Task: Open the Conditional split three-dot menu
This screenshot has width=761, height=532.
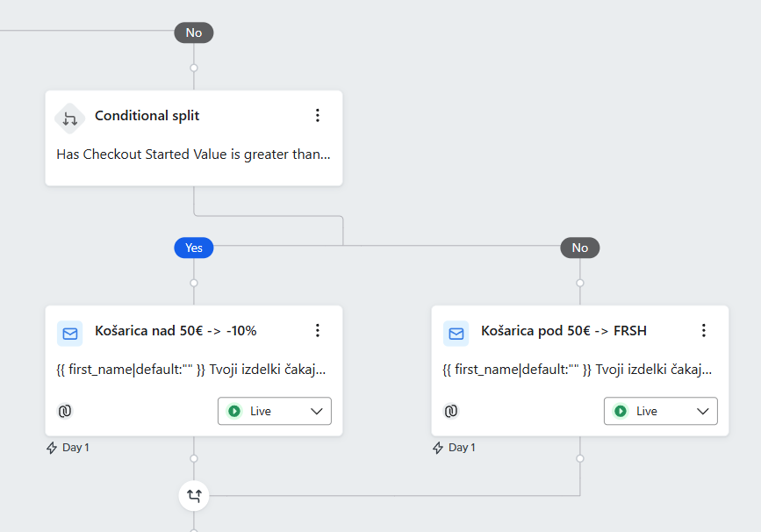Action: click(x=318, y=116)
